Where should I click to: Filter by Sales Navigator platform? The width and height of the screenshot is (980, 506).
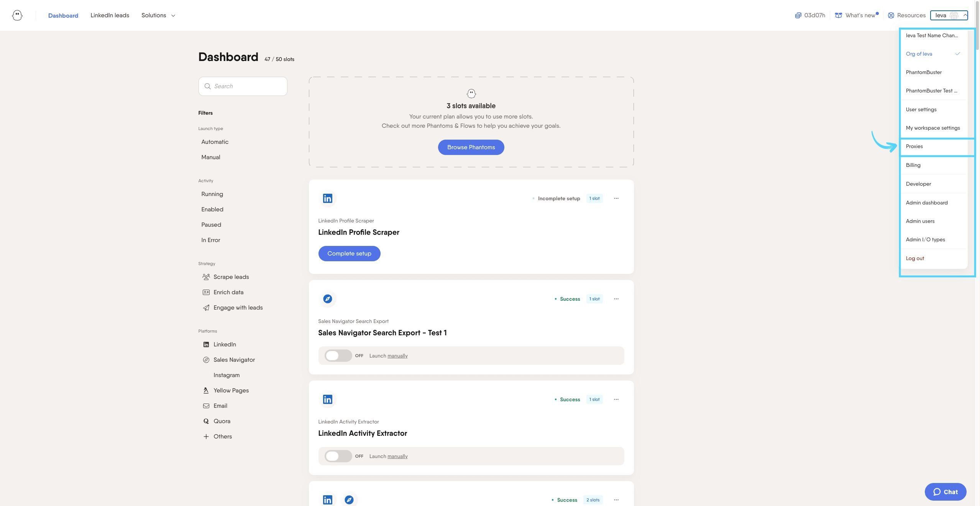[x=229, y=360]
